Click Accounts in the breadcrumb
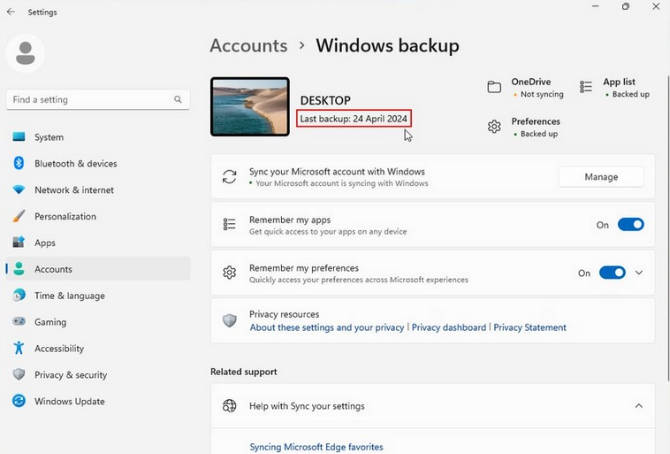This screenshot has height=454, width=670. tap(249, 46)
